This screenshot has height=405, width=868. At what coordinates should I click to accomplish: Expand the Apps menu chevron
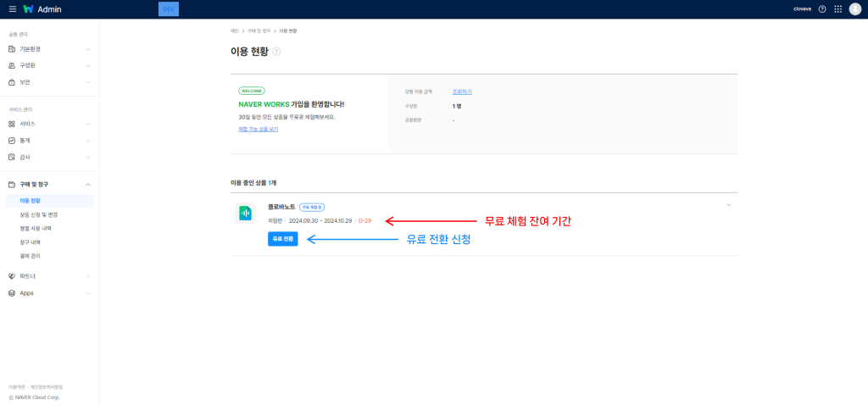click(88, 293)
